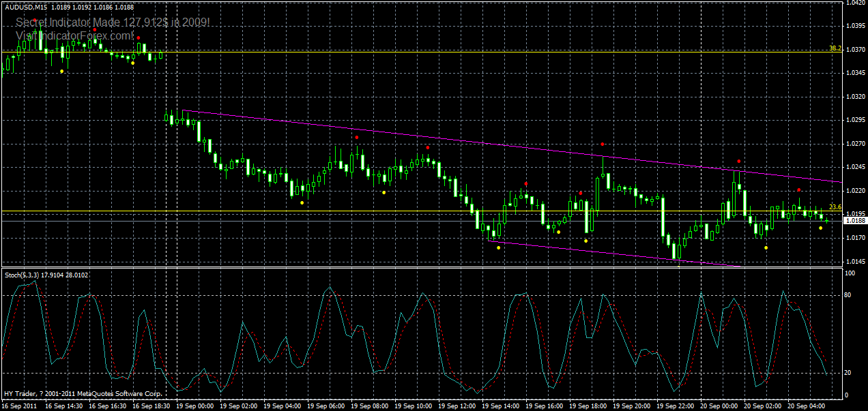Click the 1.0145 price scale label
The image size is (868, 411).
point(854,262)
